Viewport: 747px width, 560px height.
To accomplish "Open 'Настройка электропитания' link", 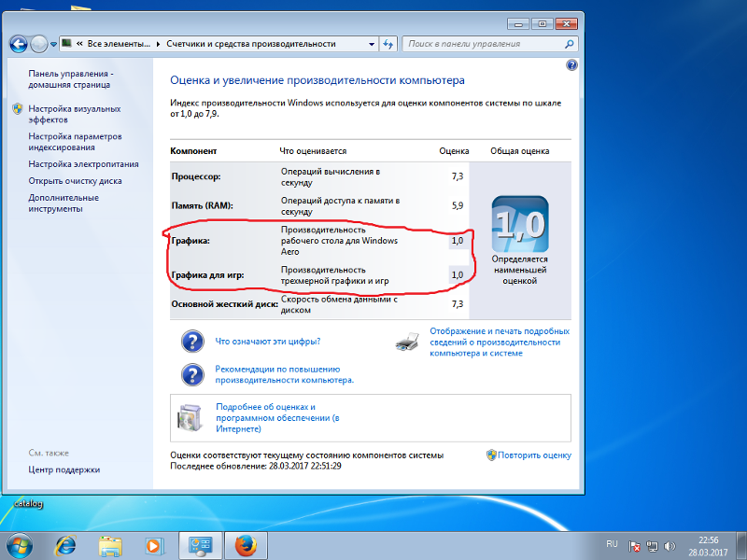I will [x=83, y=164].
